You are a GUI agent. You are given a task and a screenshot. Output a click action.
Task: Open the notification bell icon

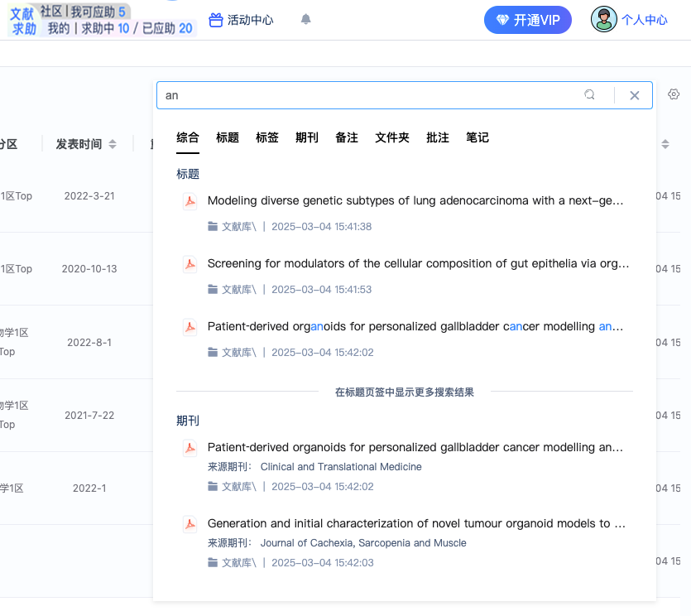click(x=305, y=19)
